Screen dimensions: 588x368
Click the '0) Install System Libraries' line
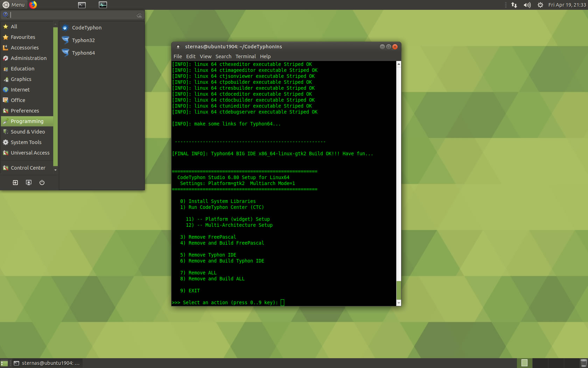pyautogui.click(x=218, y=202)
